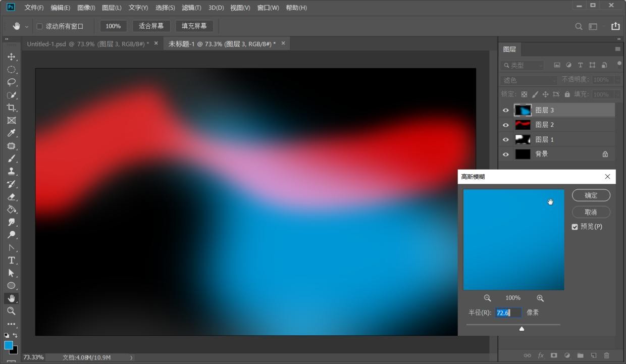Toggle the 预览(P) checkbox
Screen dimensions: 626x364
575,227
